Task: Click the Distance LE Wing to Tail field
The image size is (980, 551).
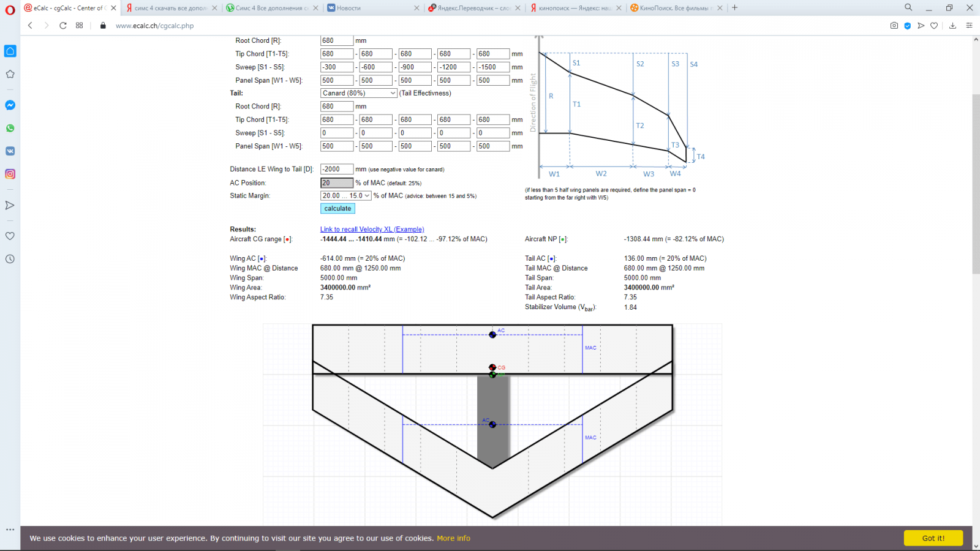Action: pyautogui.click(x=336, y=169)
